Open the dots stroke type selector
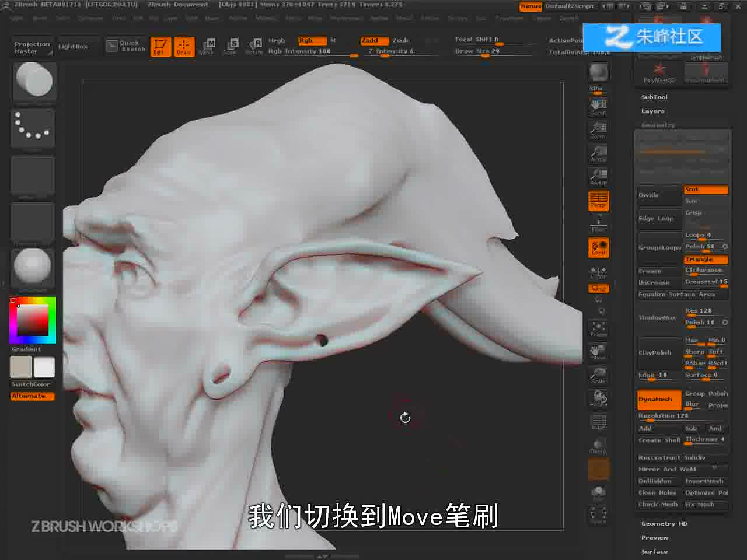 pos(33,128)
